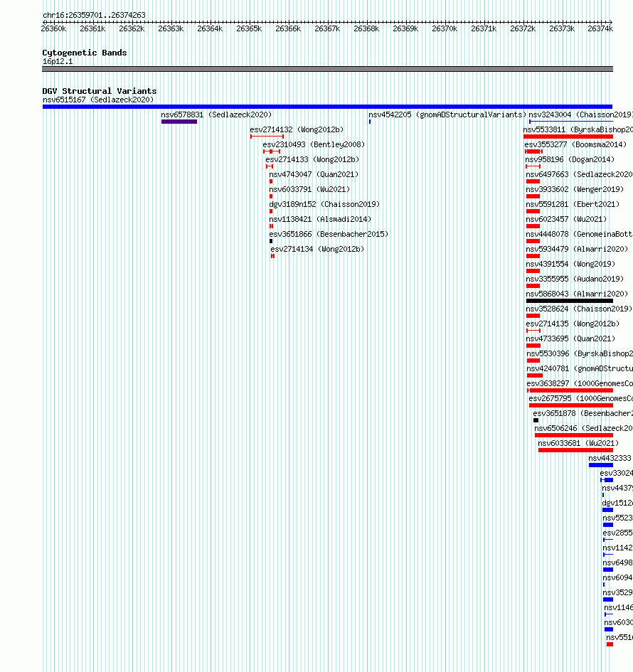This screenshot has height=672, width=633.
Task: Select esv2714132 (Wong2012b) variant label
Action: coord(297,130)
